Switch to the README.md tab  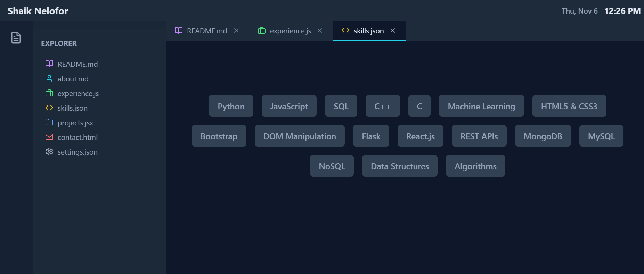[207, 31]
